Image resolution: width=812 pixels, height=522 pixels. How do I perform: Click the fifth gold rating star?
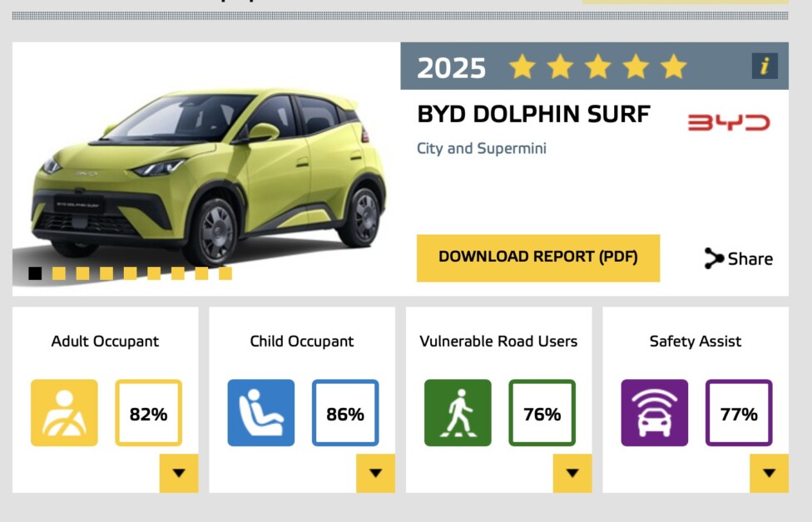[673, 66]
